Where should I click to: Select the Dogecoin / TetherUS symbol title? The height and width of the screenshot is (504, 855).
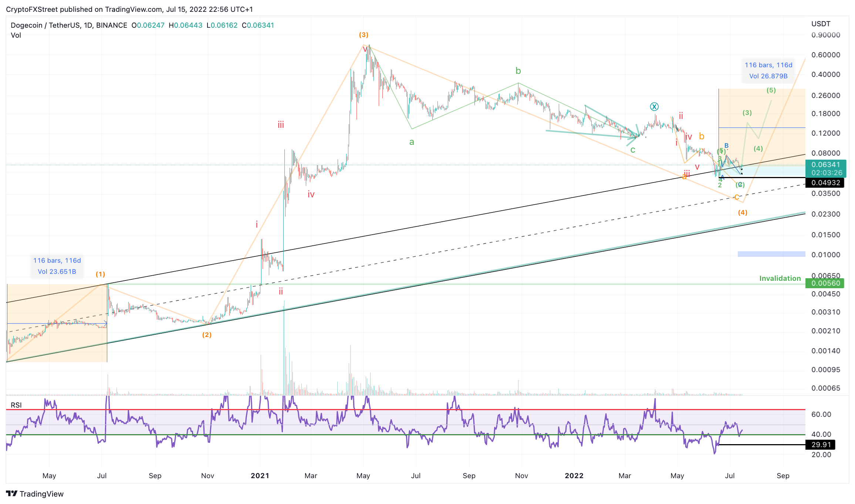tap(69, 25)
